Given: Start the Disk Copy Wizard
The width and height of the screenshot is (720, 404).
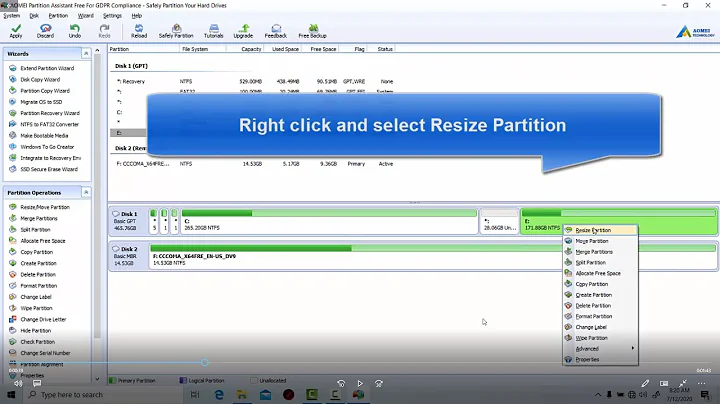Looking at the screenshot, I should (34, 79).
